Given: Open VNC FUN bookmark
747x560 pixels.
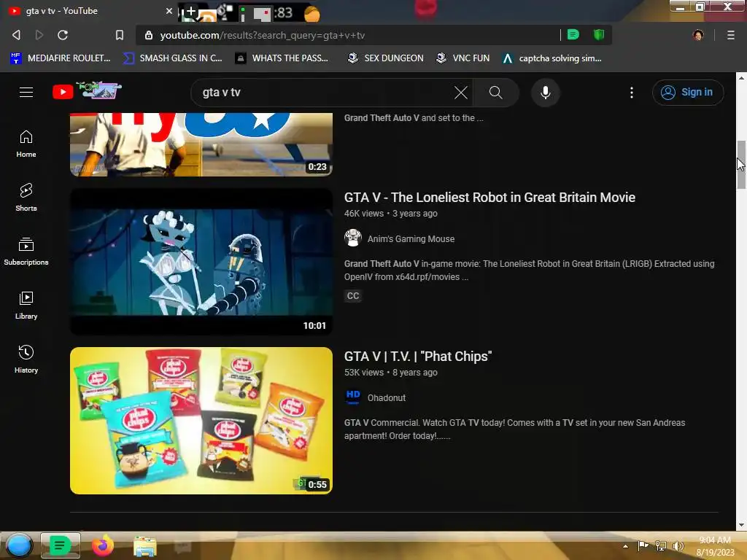Looking at the screenshot, I should point(463,58).
